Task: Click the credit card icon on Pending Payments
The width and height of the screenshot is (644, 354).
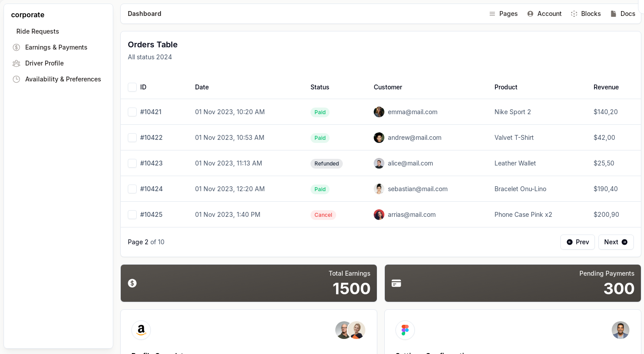Action: 396,283
